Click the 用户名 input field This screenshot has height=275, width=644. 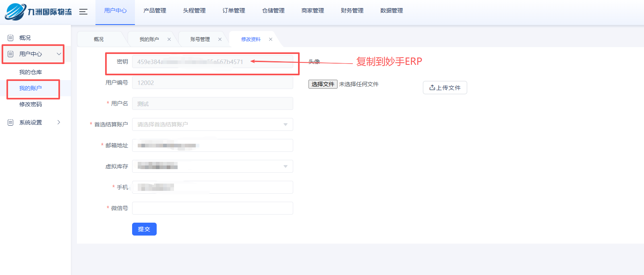tap(212, 103)
